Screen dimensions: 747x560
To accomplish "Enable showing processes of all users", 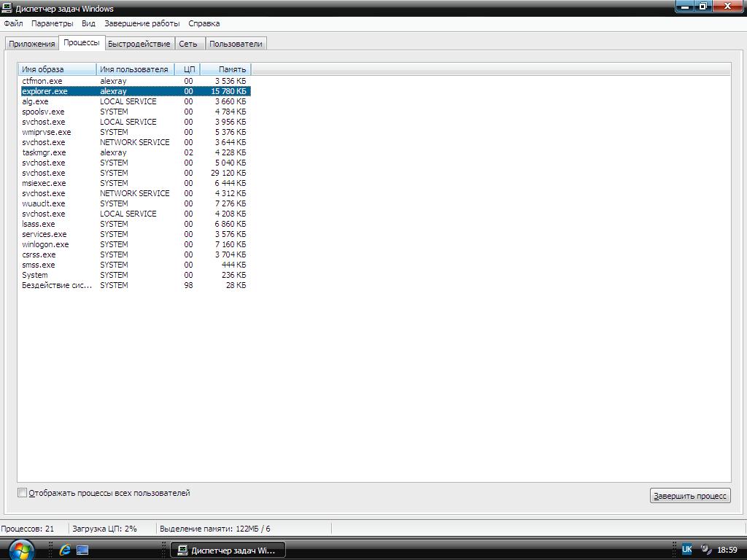I will [22, 493].
